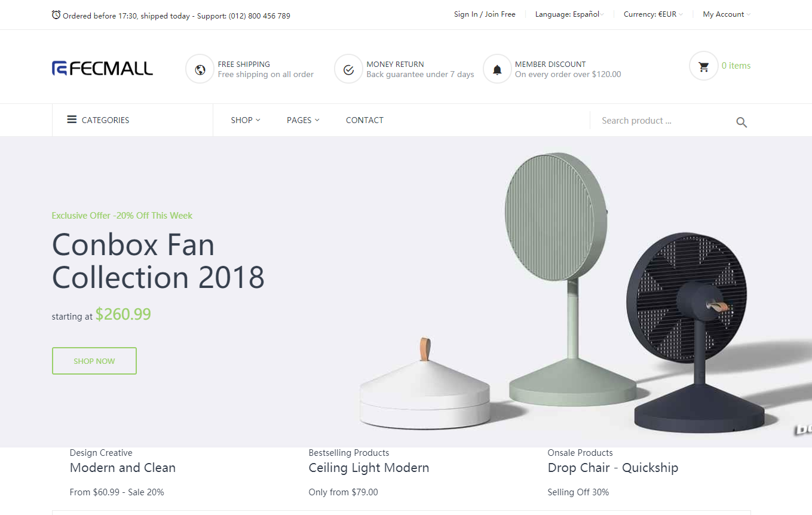Open the Ceiling Light Modern promo
Image resolution: width=812 pixels, height=515 pixels.
coord(369,468)
